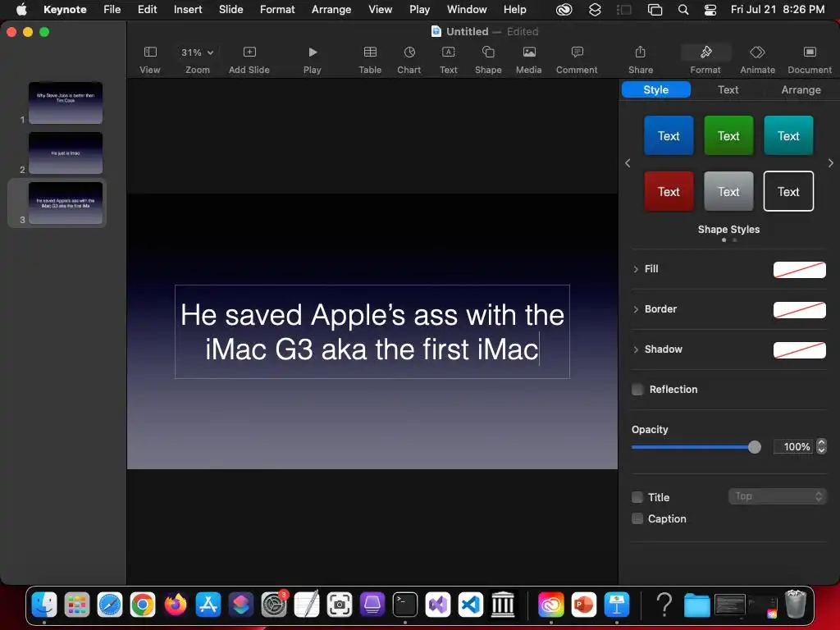Enable the Title checkbox
Screen dimensions: 840x630
point(637,497)
